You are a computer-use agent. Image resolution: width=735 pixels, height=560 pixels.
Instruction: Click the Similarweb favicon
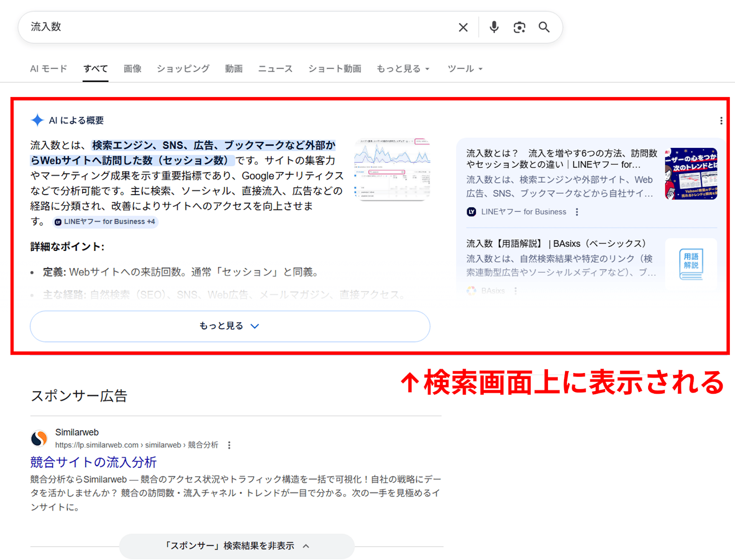[x=39, y=438]
